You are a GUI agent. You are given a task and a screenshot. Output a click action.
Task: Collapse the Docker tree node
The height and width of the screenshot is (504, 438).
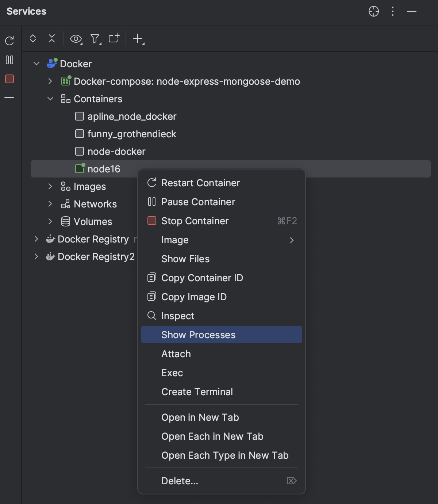coord(36,64)
